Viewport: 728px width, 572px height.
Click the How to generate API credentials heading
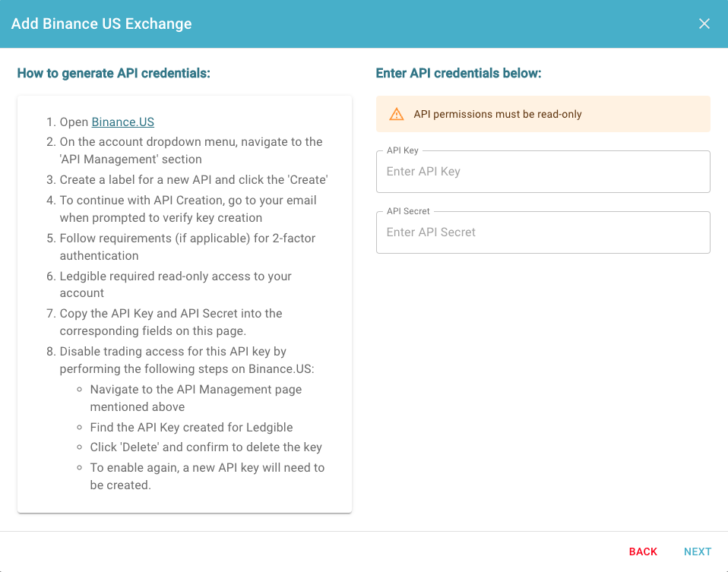tap(114, 73)
